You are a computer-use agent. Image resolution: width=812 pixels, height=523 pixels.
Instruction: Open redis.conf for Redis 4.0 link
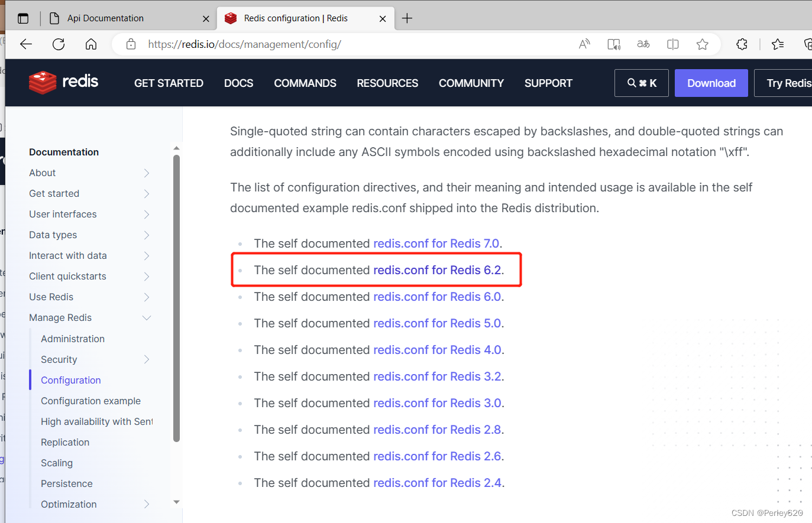click(438, 350)
